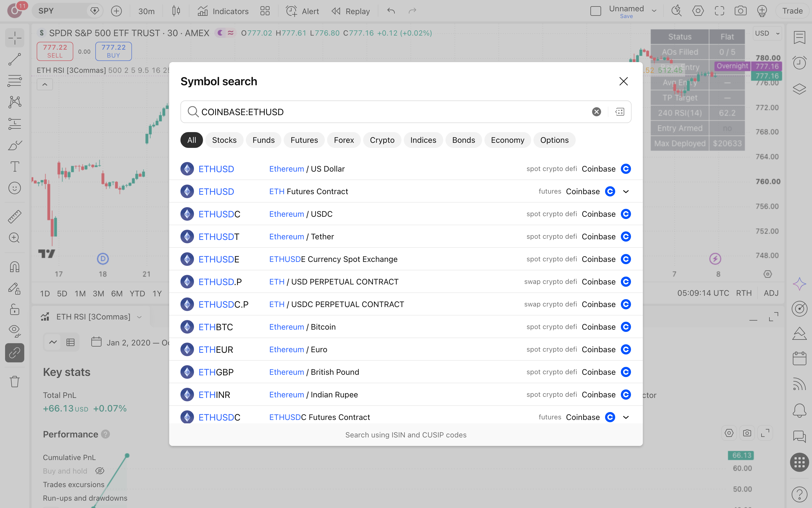Viewport: 812px width, 508px height.
Task: Open the layout grid templates icon
Action: pyautogui.click(x=265, y=11)
